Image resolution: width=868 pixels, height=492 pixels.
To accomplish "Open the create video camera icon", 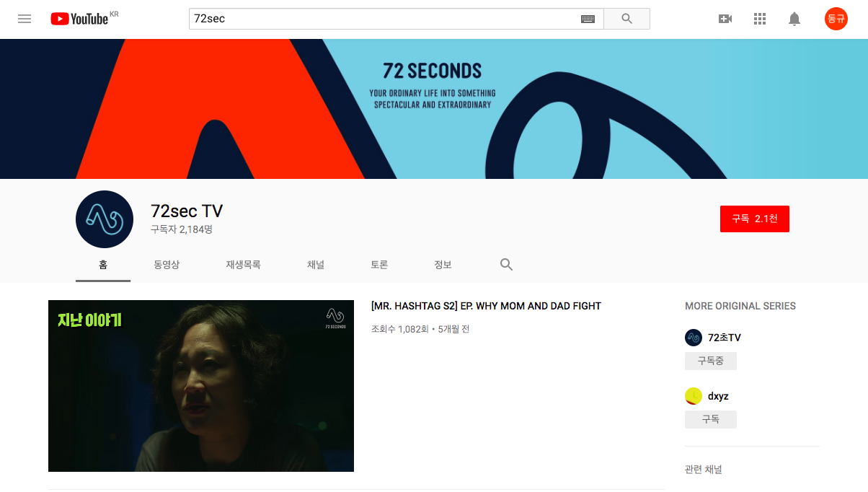I will click(x=725, y=19).
